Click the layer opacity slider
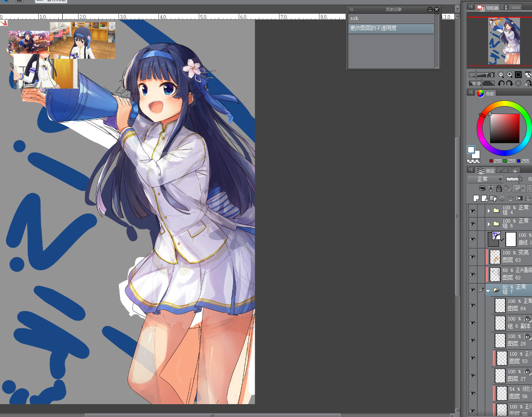Screen dimensions: 532x417 [x=514, y=179]
